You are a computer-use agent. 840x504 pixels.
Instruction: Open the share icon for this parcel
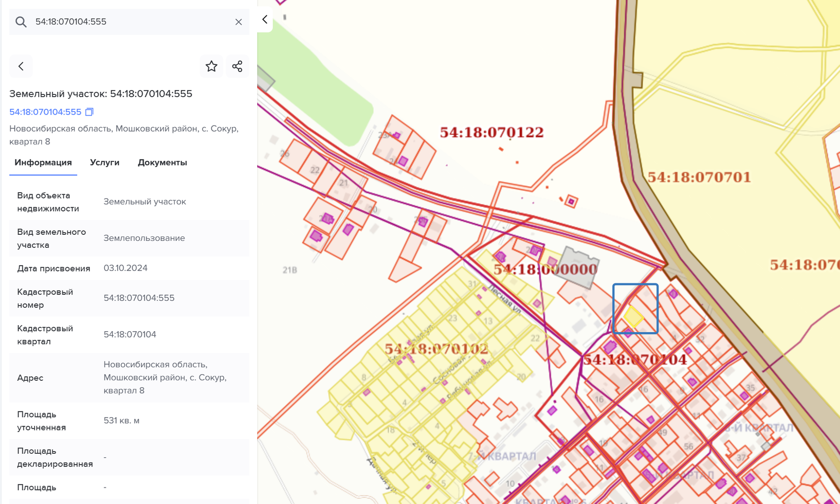pos(237,66)
